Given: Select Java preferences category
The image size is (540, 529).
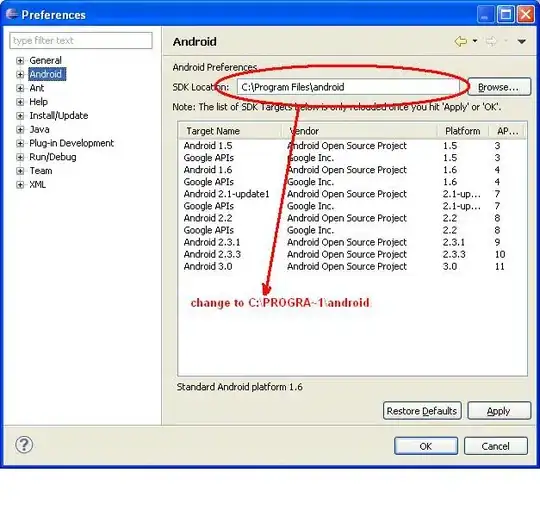Looking at the screenshot, I should pyautogui.click(x=39, y=129).
